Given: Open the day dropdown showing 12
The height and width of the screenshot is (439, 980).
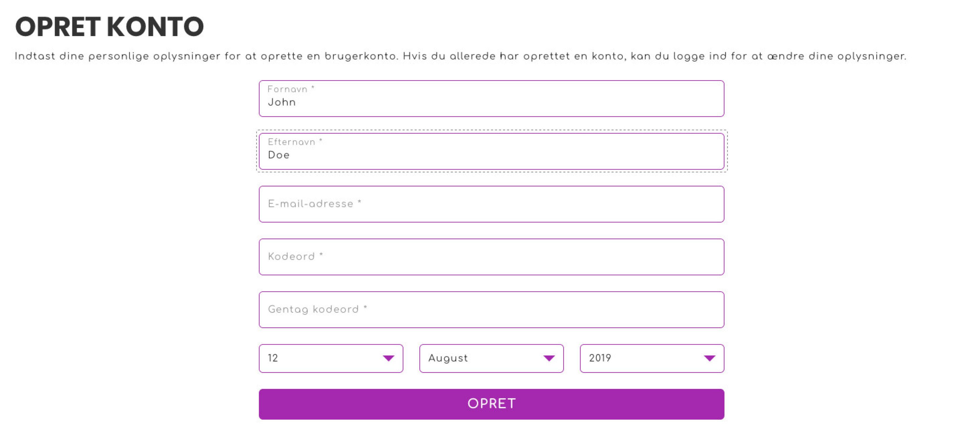Looking at the screenshot, I should click(331, 358).
